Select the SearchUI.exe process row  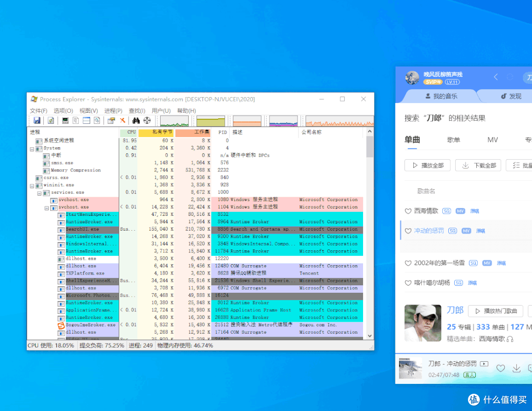pos(210,230)
